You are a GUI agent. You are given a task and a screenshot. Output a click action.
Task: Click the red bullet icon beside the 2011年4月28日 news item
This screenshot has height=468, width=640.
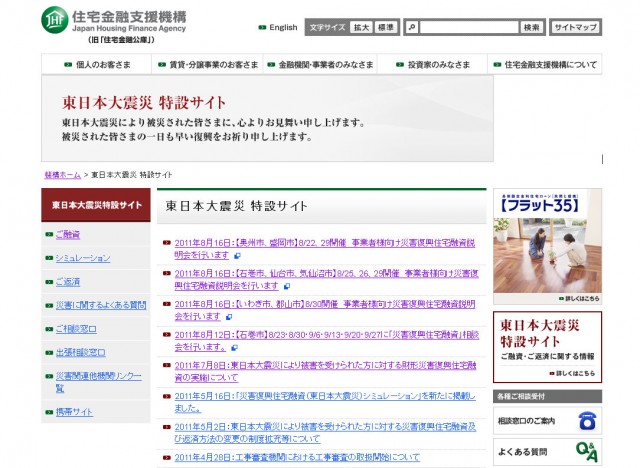click(x=166, y=456)
